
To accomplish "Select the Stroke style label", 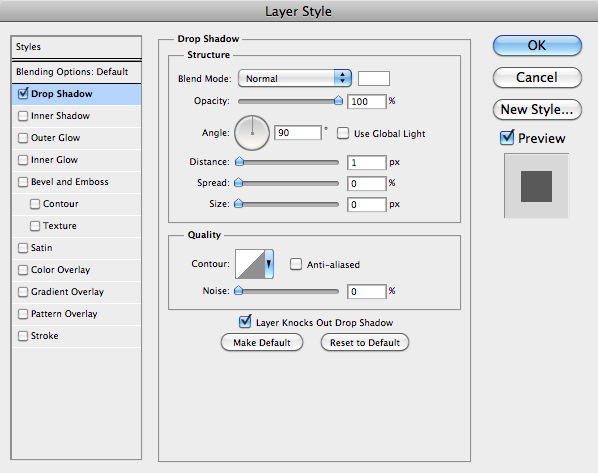I will (45, 336).
